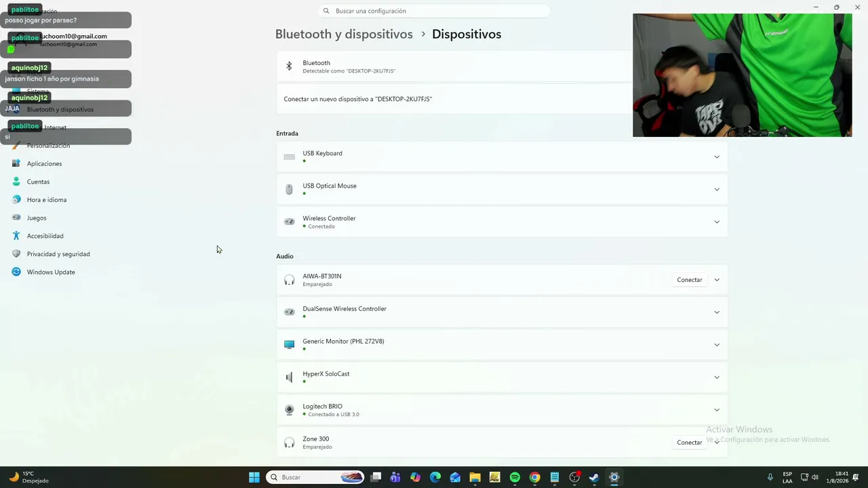
Task: Switch to Google Chrome in the taskbar
Action: pos(534,477)
